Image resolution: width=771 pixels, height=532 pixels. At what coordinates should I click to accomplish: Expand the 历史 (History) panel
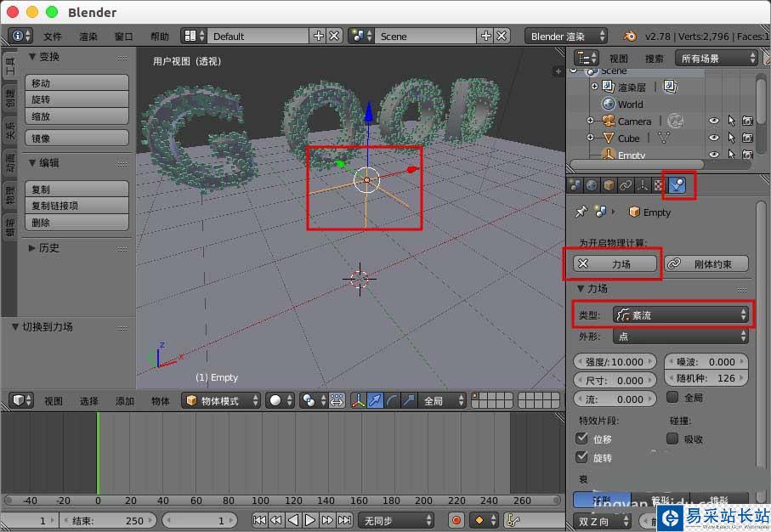[32, 248]
